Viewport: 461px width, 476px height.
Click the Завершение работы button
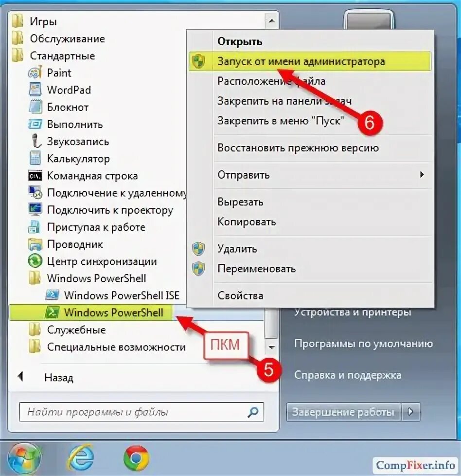(344, 412)
